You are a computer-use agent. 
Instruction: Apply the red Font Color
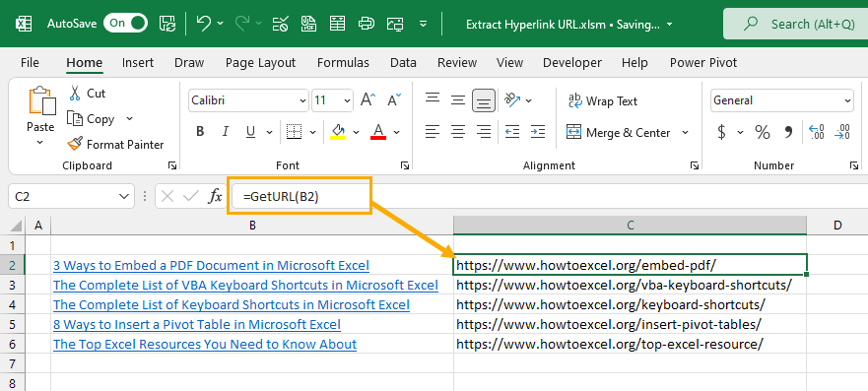(x=378, y=132)
